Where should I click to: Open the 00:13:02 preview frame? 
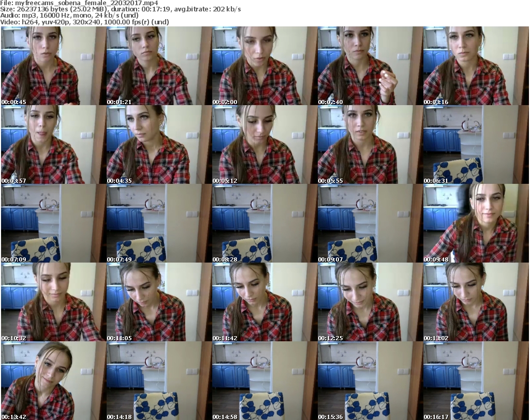(476, 302)
